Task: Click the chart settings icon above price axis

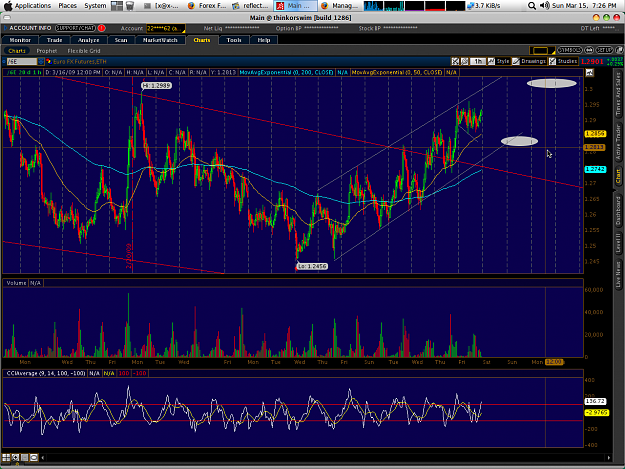Action: pyautogui.click(x=590, y=73)
